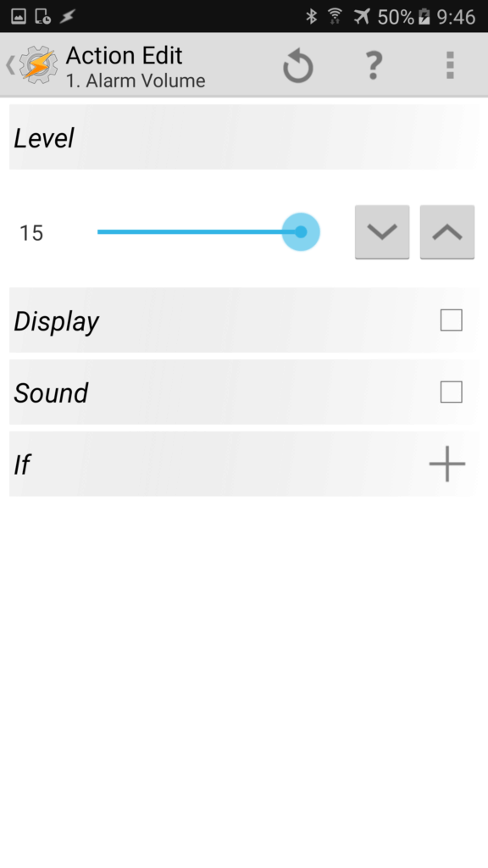This screenshot has width=488, height=868.
Task: Tap the Action Edit title text
Action: pos(124,55)
